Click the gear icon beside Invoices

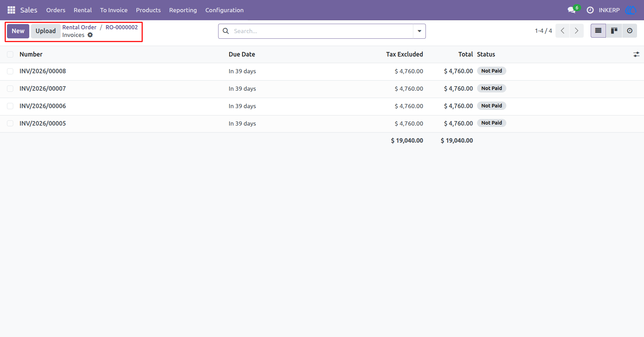coord(90,35)
